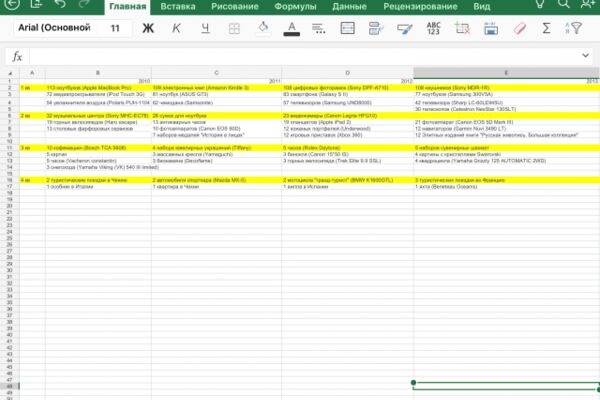Open the fill color bucket
The height and width of the screenshot is (400, 600).
[x=263, y=28]
